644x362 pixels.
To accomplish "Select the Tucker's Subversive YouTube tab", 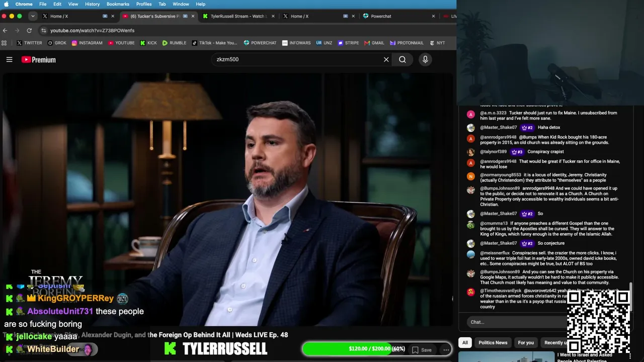I will 155,16.
